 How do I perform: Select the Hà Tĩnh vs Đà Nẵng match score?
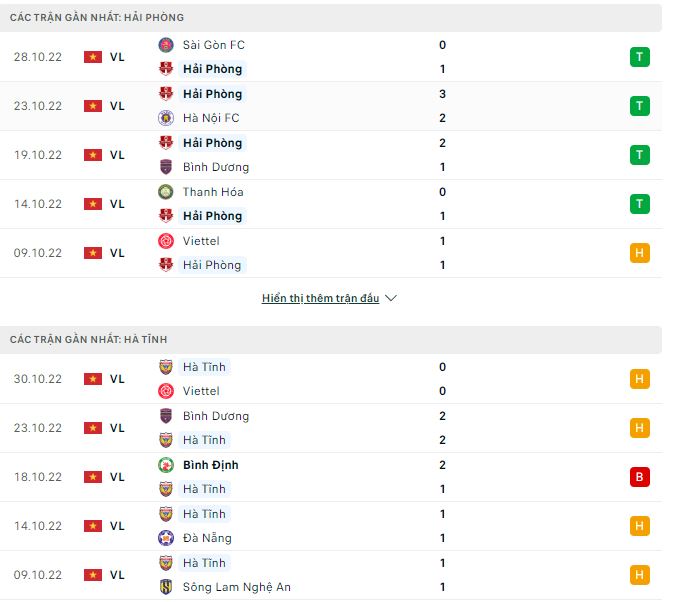click(442, 526)
